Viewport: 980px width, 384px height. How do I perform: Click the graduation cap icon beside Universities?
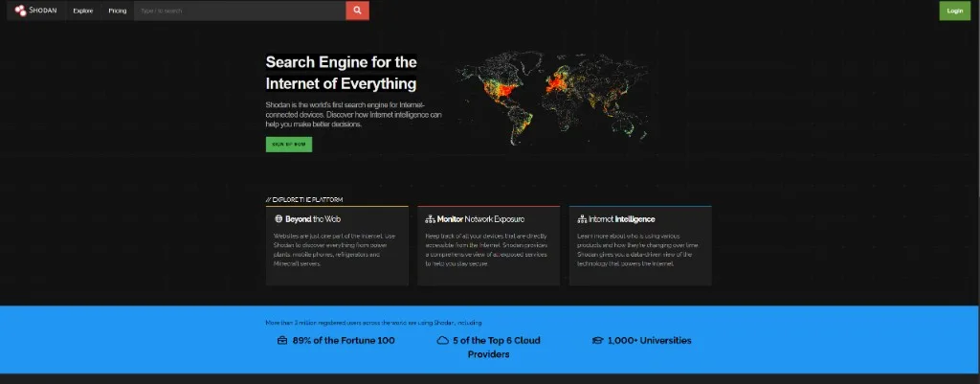pyautogui.click(x=597, y=341)
